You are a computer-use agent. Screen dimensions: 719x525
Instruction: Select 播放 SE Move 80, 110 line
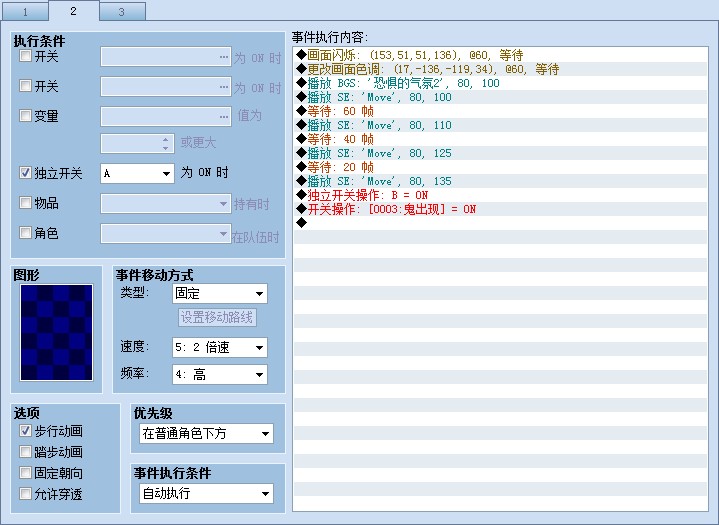pyautogui.click(x=500, y=125)
